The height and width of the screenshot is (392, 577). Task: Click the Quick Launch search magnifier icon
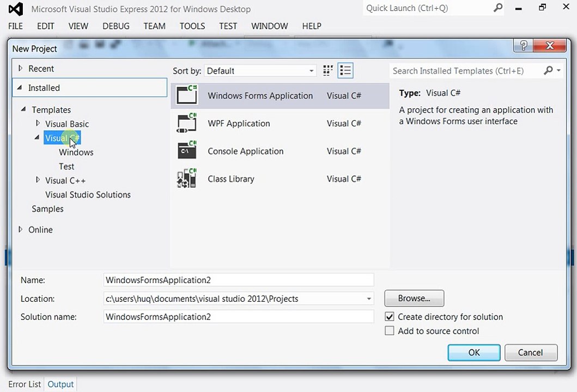497,8
